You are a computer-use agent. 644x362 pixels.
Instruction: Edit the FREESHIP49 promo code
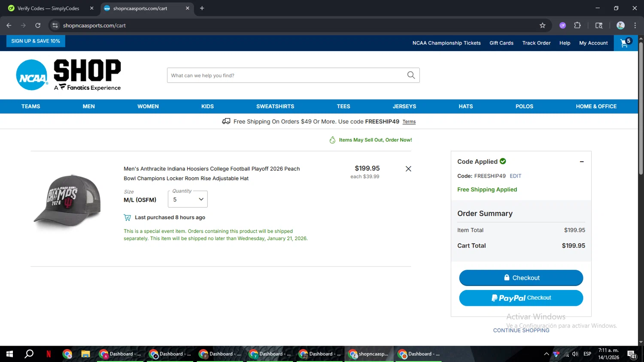pos(515,176)
